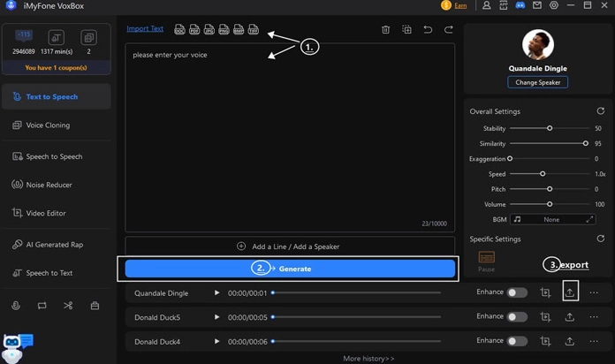Viewport: 615px width, 364px height.
Task: Click the Volume slider handle
Action: tap(550, 204)
